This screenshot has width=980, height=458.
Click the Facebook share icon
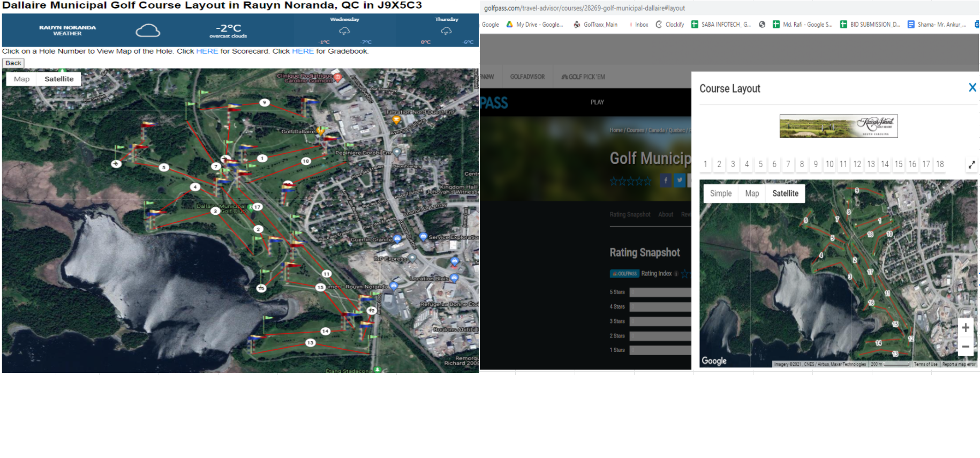(x=666, y=180)
